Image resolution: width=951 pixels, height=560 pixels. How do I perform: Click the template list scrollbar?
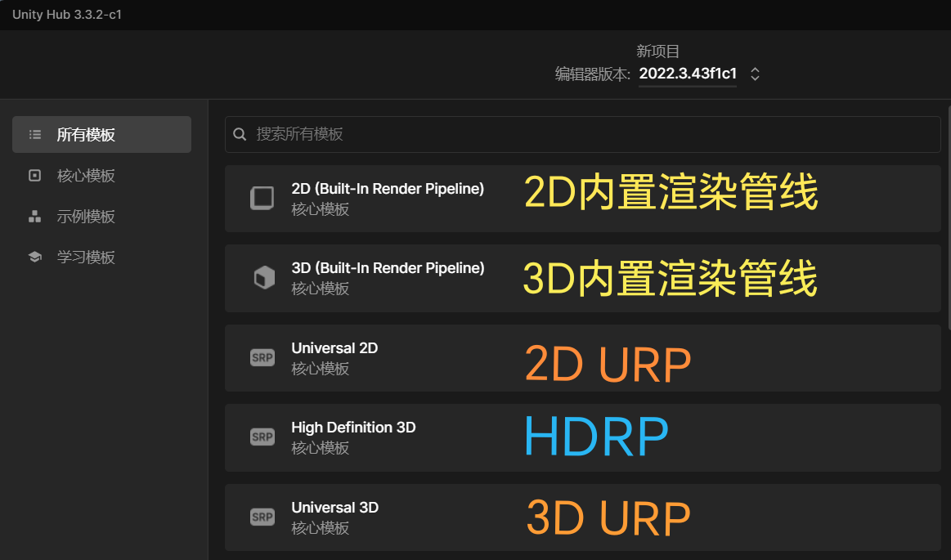click(x=949, y=218)
